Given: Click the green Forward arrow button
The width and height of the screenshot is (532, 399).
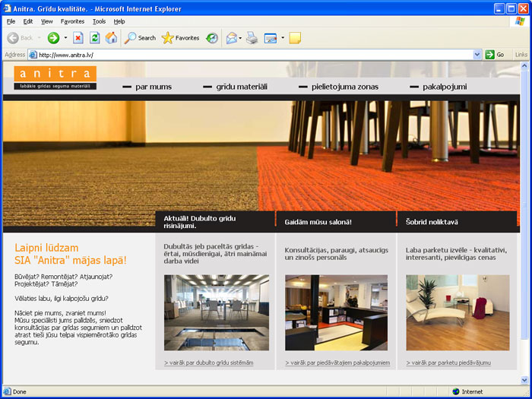Looking at the screenshot, I should pos(53,38).
